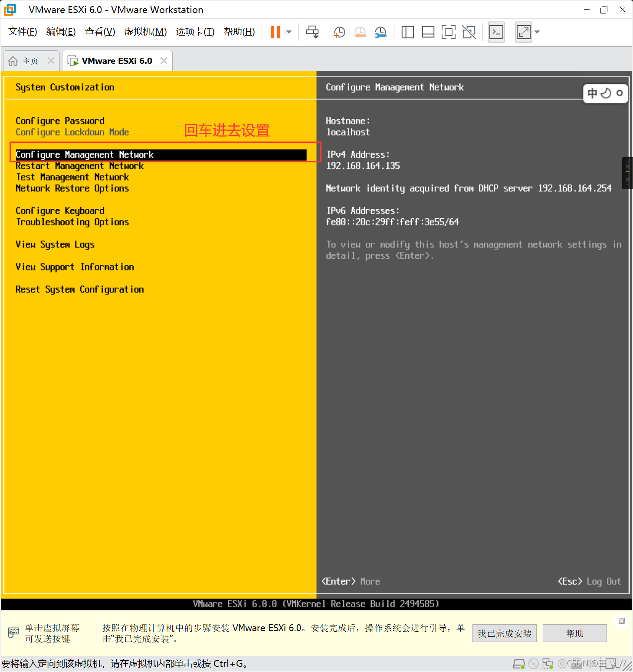633x672 pixels.
Task: Select Troubleshooting Options entry
Action: point(72,222)
